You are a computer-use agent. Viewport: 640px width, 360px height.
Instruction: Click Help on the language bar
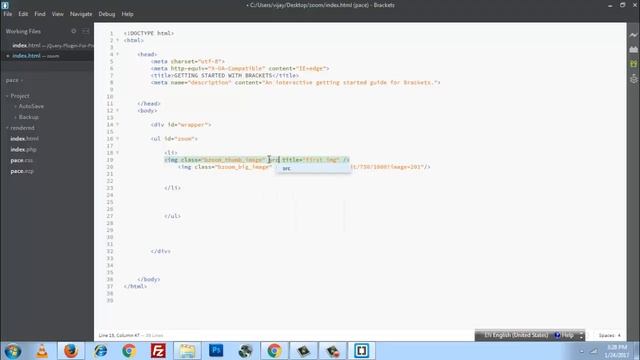click(564, 335)
